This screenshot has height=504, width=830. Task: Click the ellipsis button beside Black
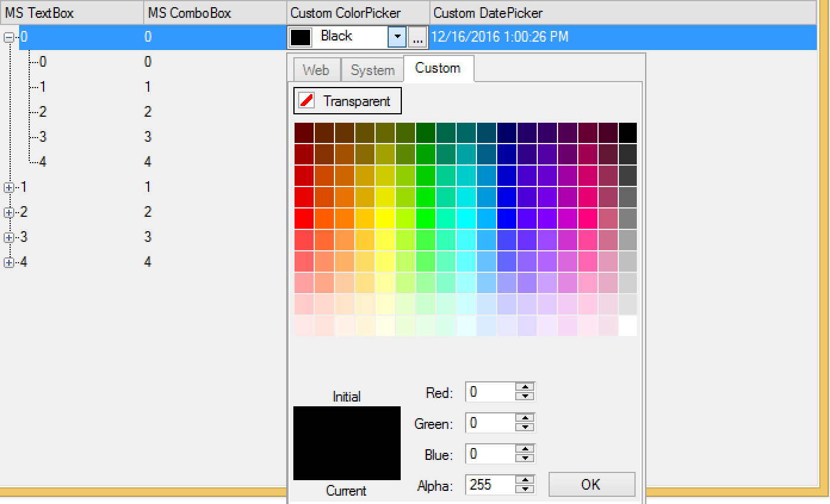pyautogui.click(x=417, y=38)
